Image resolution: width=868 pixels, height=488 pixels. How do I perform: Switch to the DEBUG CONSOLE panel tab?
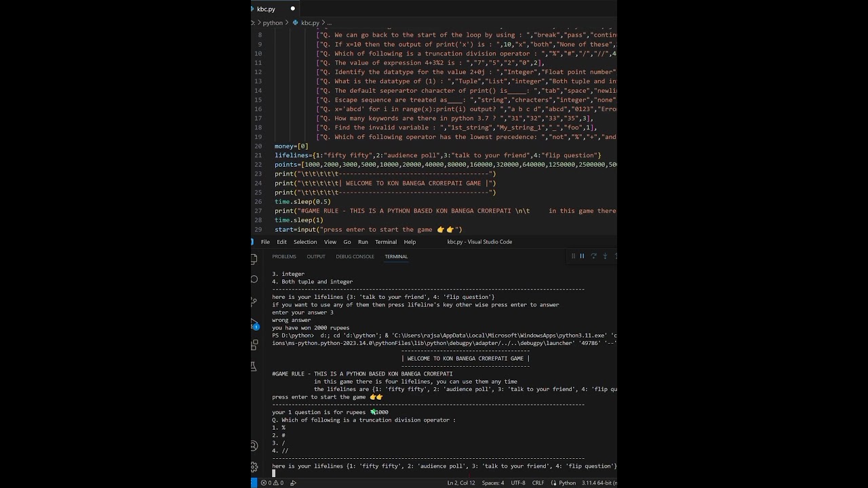pyautogui.click(x=355, y=256)
